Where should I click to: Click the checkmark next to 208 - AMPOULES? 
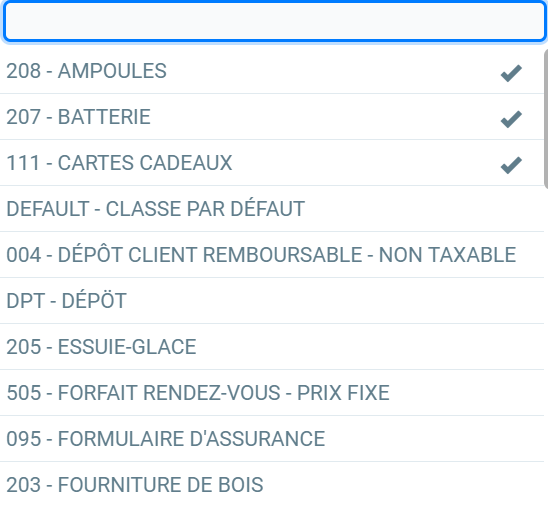(511, 73)
